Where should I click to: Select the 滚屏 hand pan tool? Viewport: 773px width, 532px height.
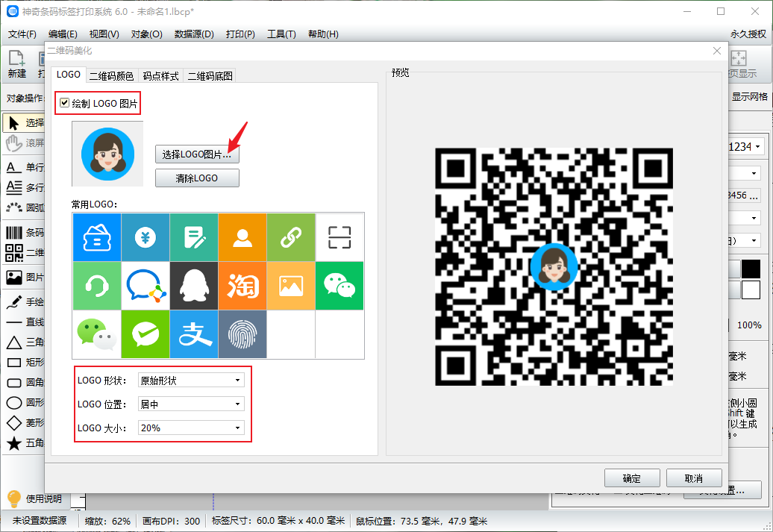[25, 143]
